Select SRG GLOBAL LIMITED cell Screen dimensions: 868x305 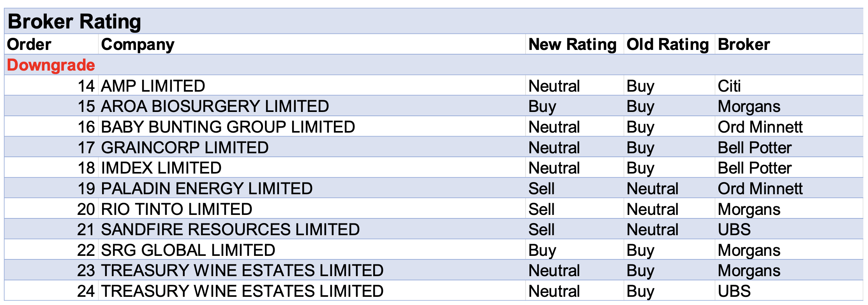click(x=188, y=250)
